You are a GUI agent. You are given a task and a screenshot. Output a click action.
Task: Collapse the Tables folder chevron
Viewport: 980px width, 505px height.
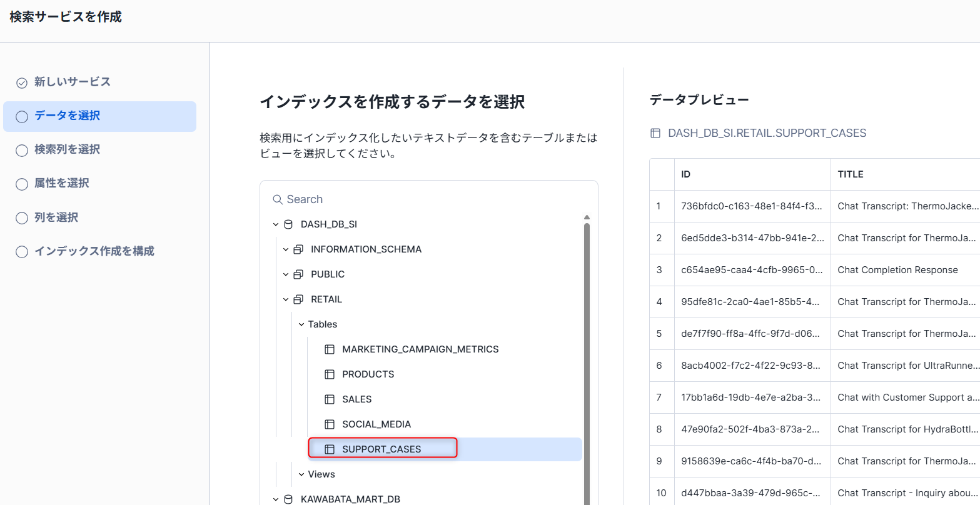click(x=301, y=324)
